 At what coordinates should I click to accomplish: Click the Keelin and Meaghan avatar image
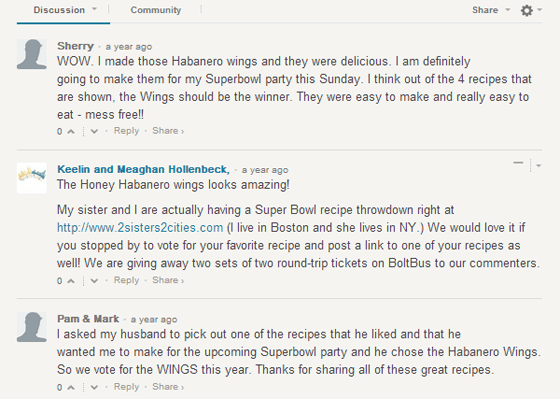[x=32, y=178]
